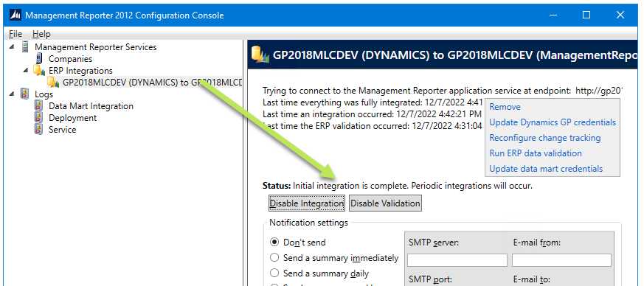The width and height of the screenshot is (644, 286).
Task: Click Reconfigure change tracking link
Action: pos(545,138)
